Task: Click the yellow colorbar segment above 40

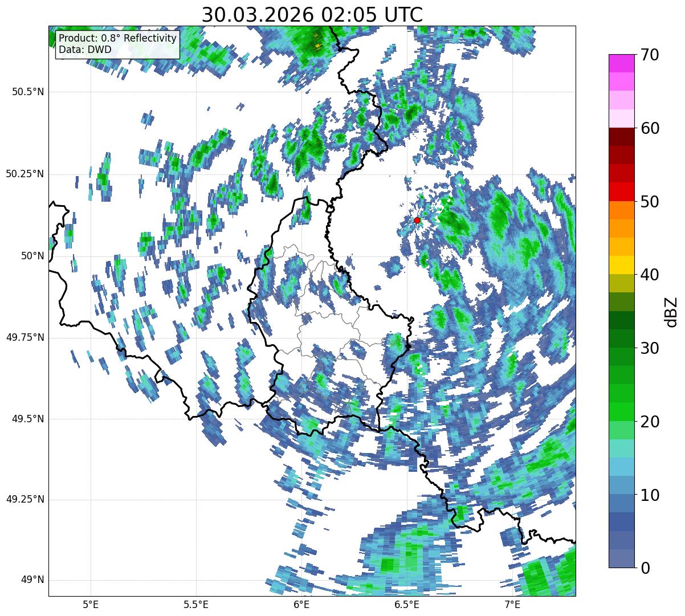Action: [621, 266]
